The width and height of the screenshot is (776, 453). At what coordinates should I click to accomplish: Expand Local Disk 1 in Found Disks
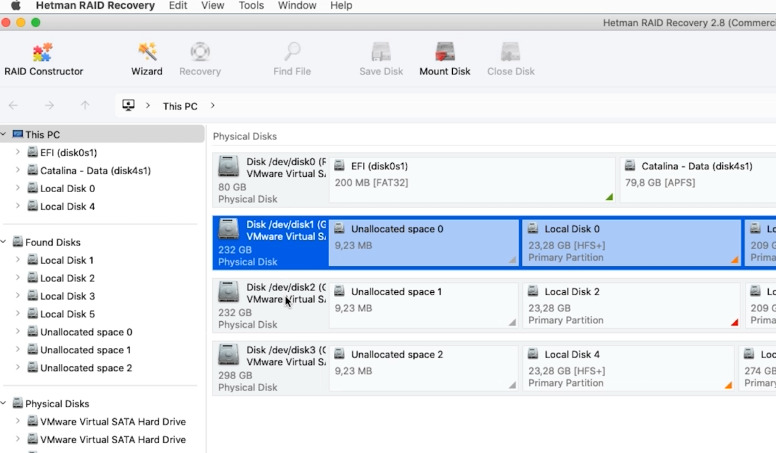coord(18,260)
